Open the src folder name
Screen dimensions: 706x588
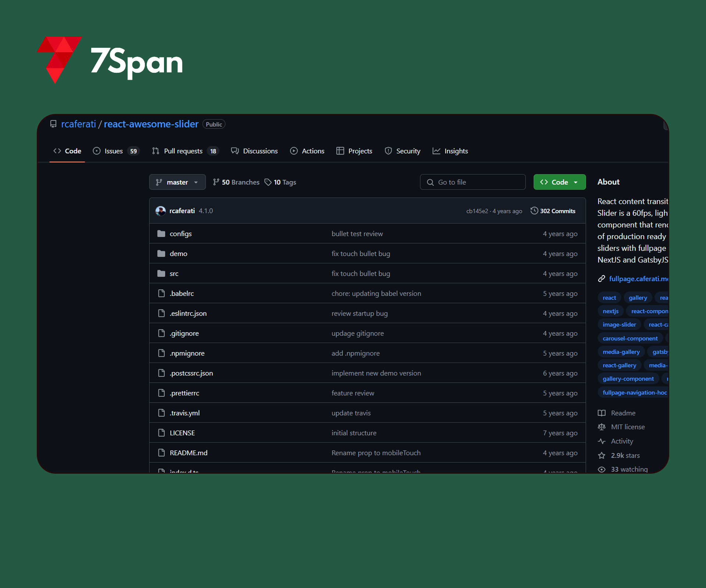[174, 273]
